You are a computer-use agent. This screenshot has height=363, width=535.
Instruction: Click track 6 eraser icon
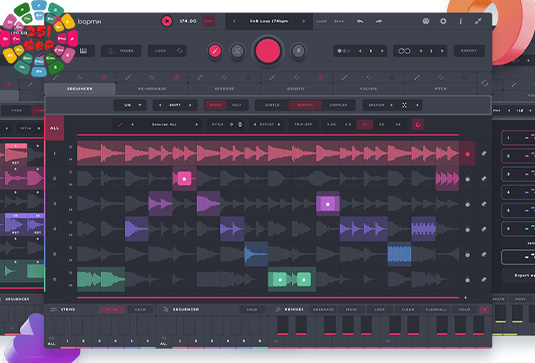point(484,279)
